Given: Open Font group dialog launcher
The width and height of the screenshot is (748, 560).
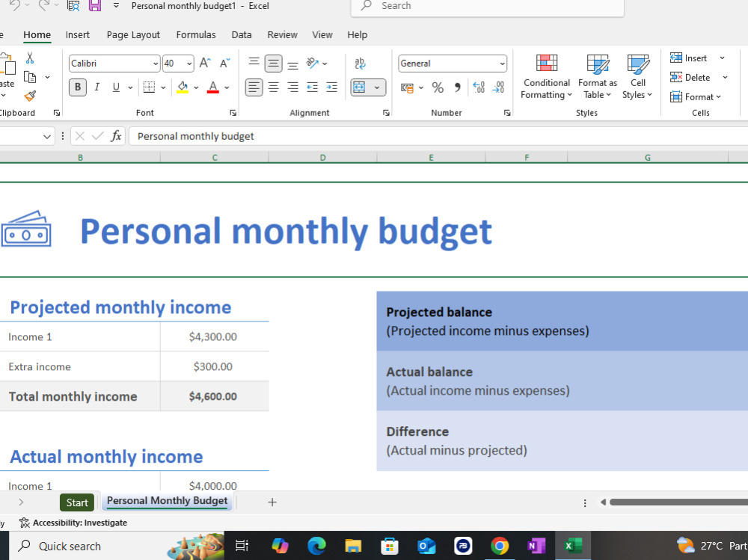Looking at the screenshot, I should (233, 113).
